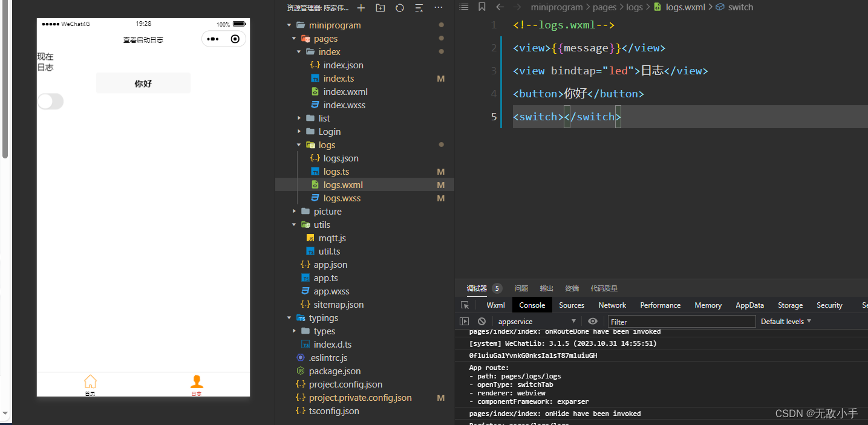Toggle the console sidebar icon
Viewport: 868px width, 425px height.
[465, 322]
